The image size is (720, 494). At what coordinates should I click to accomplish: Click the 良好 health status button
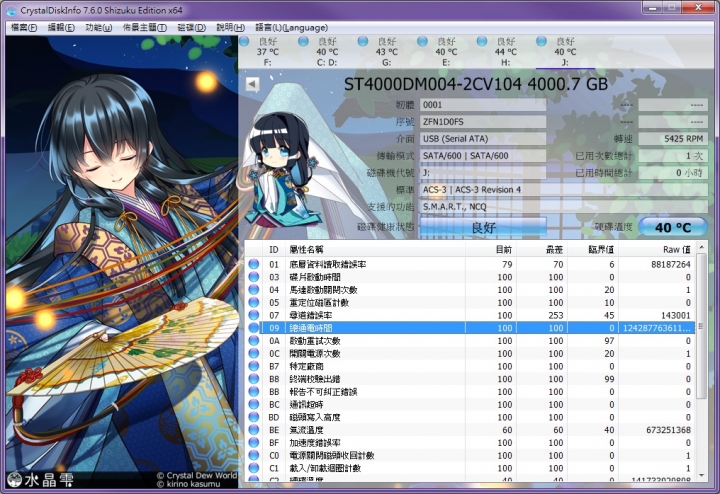coord(483,227)
